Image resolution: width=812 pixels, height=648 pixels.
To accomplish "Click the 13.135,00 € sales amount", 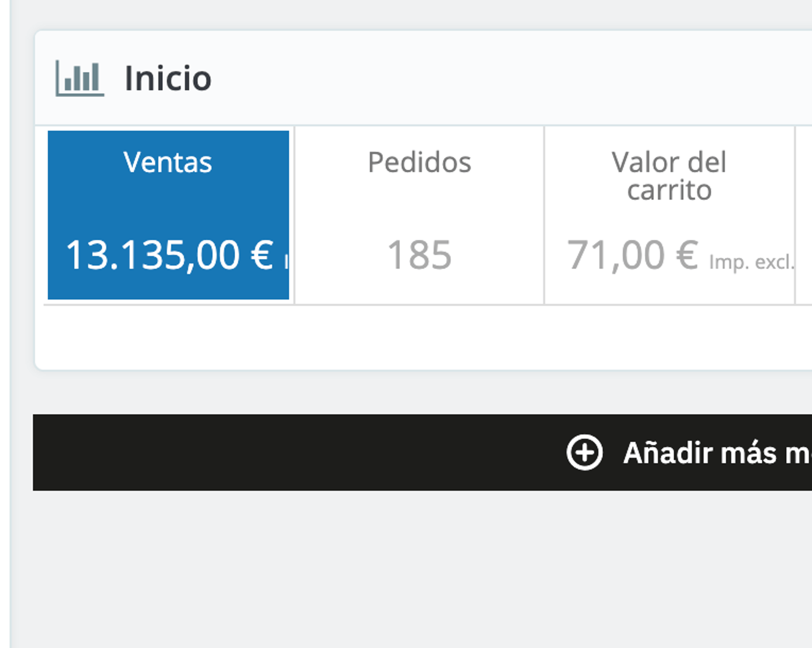I will tap(170, 255).
